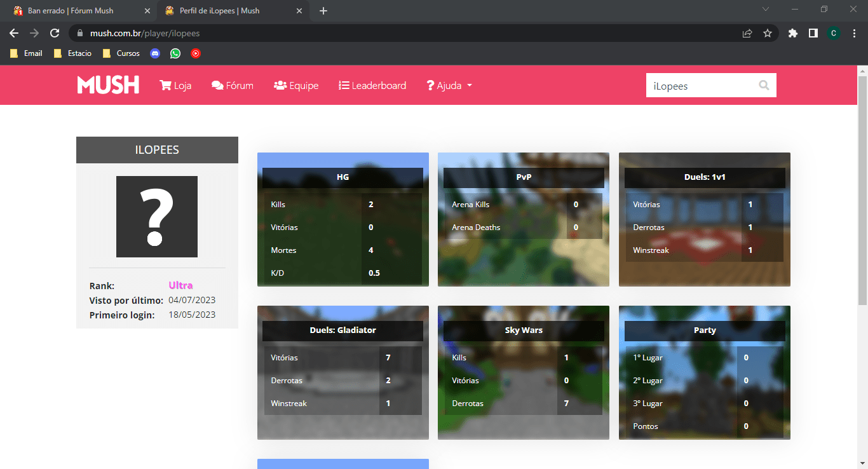Click the PvP stats card title
Screen dimensions: 868x469
[x=524, y=177]
